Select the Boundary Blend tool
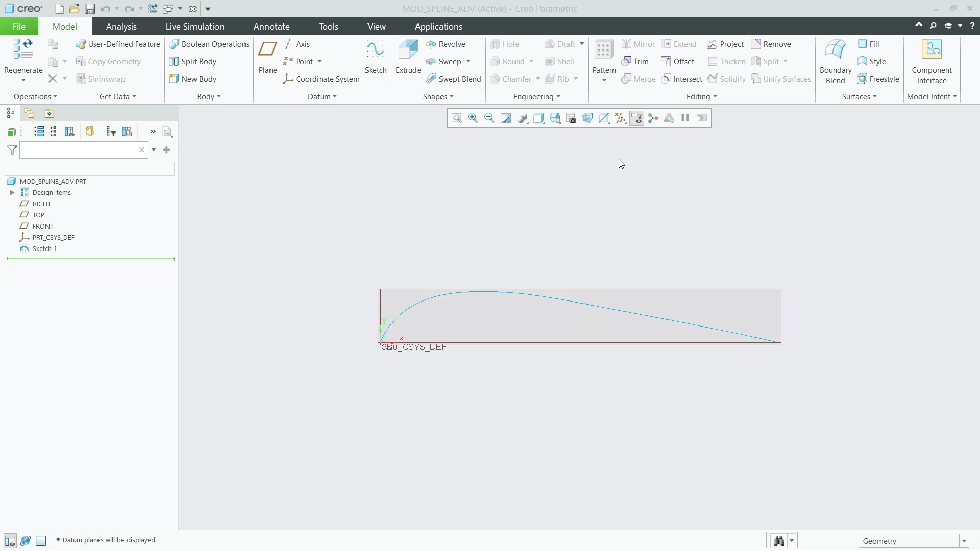Viewport: 980px width, 551px height. click(836, 61)
